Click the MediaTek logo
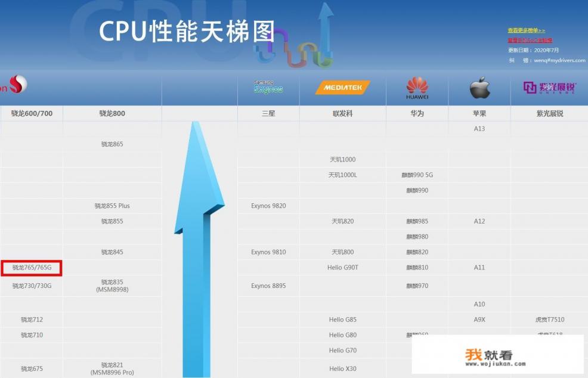The width and height of the screenshot is (588, 378). click(x=342, y=88)
